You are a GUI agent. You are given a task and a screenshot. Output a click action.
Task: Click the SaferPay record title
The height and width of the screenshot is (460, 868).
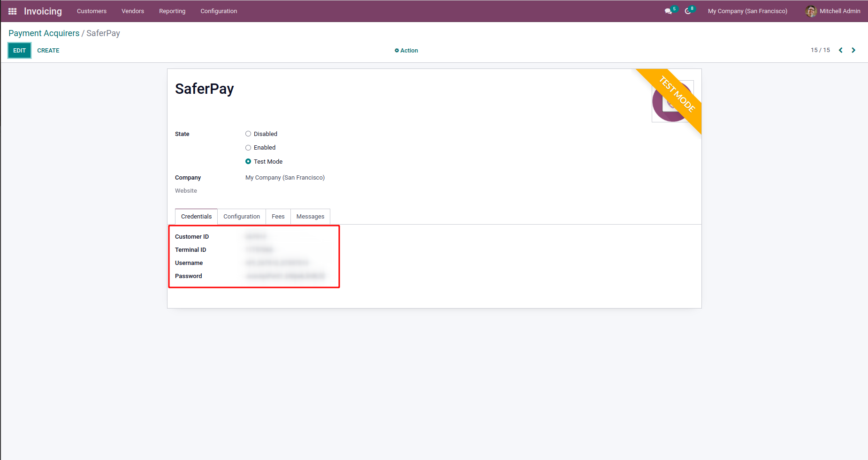[205, 89]
